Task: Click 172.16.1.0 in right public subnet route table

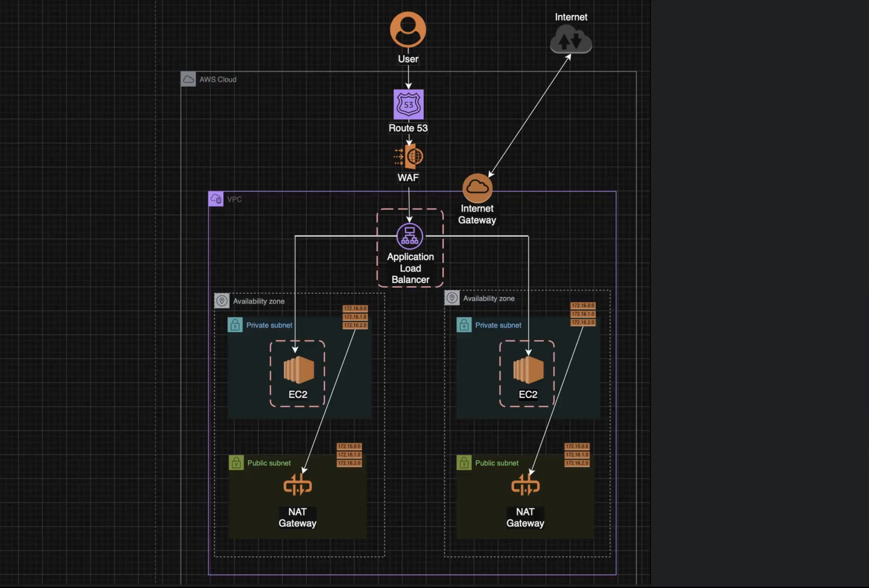Action: coord(577,455)
